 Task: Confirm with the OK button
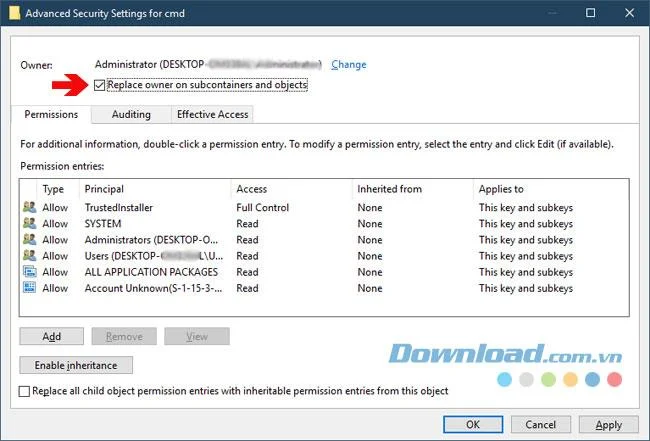coord(473,424)
